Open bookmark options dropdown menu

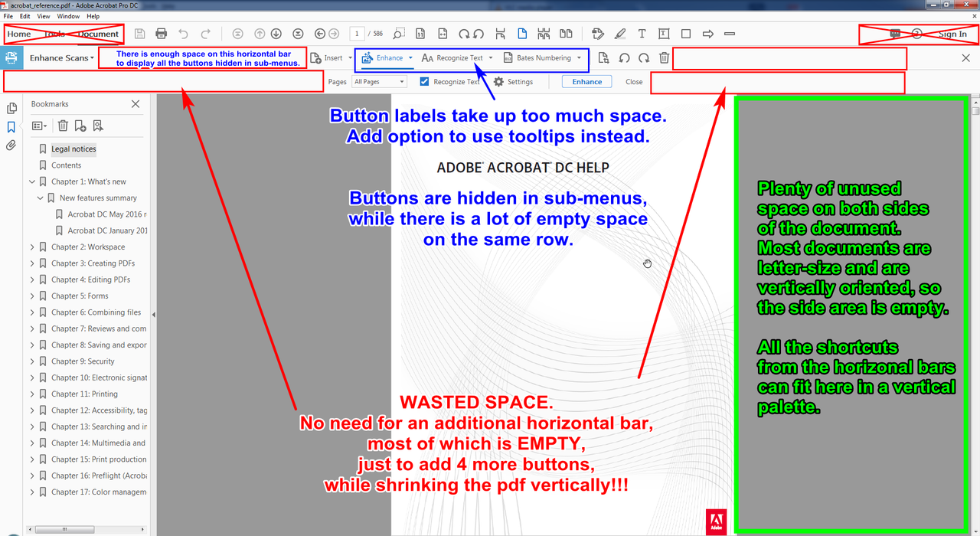pyautogui.click(x=40, y=126)
